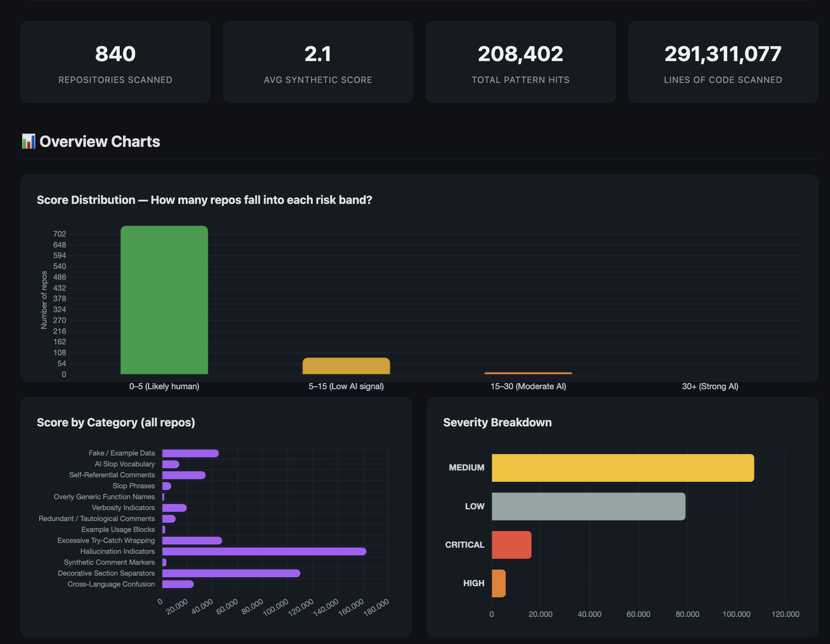
Task: Click the 5–15 (Low AI signal) axis label
Action: click(x=346, y=386)
